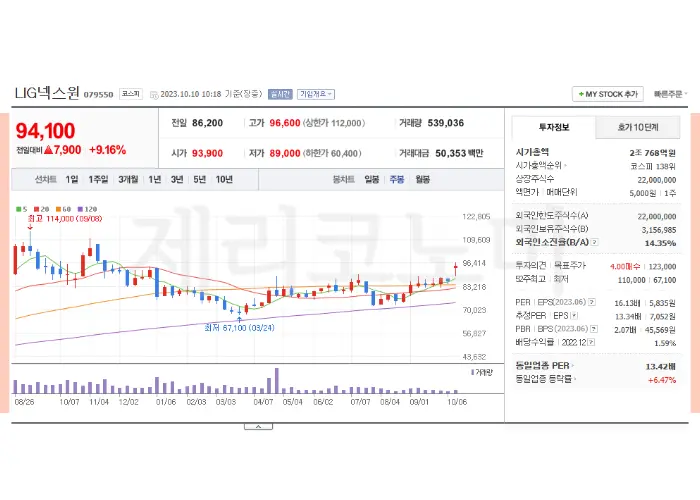Click the 외국인소진율 14.35% value

[660, 243]
